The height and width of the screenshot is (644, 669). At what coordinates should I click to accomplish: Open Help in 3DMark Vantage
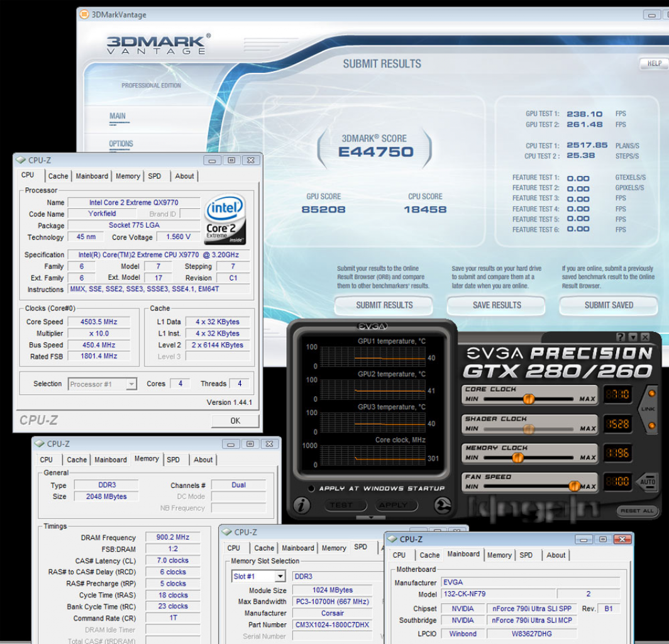[x=654, y=64]
